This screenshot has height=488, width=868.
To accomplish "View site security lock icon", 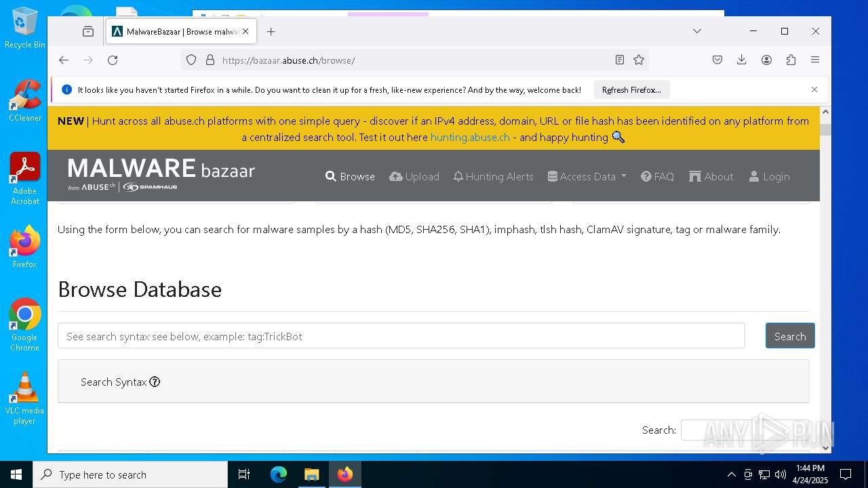I will pos(210,60).
